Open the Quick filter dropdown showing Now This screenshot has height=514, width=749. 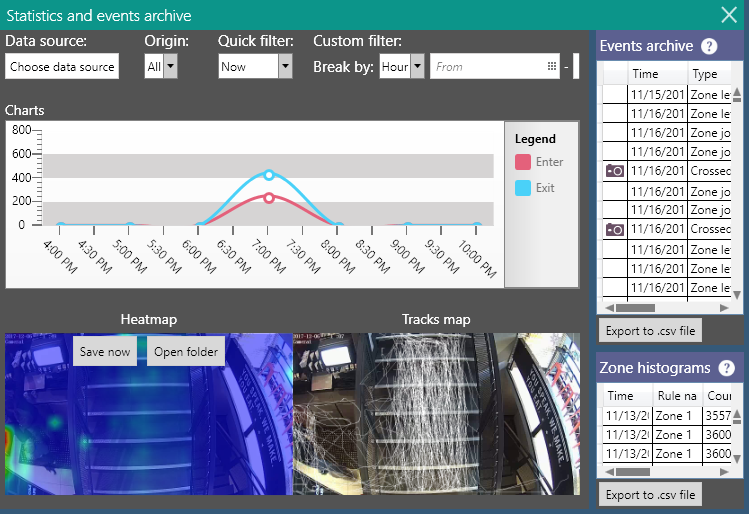coord(285,67)
